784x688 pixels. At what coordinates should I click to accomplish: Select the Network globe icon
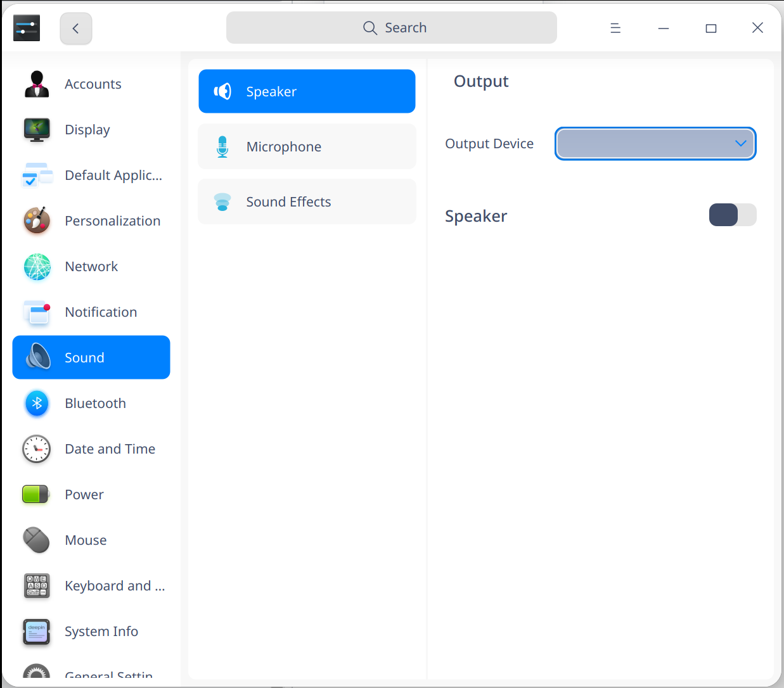tap(36, 266)
